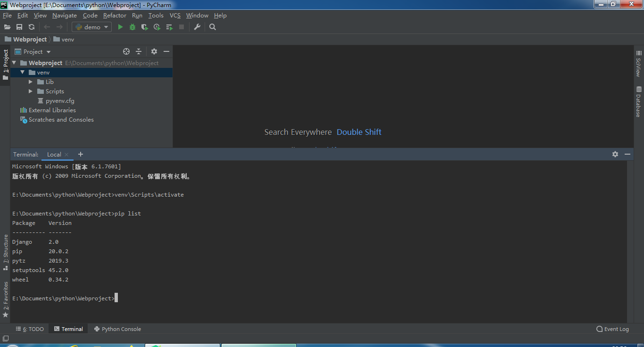Collapse the Webproject root node arrow

click(14, 63)
